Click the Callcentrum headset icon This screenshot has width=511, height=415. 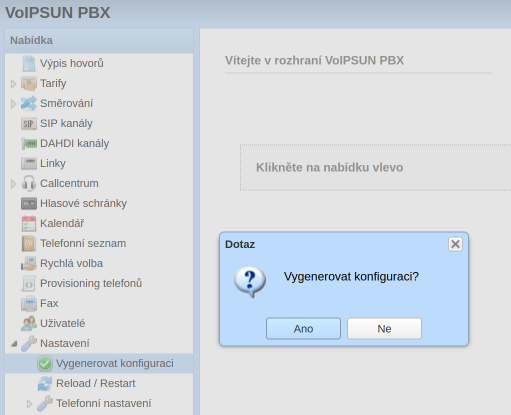pyautogui.click(x=29, y=183)
